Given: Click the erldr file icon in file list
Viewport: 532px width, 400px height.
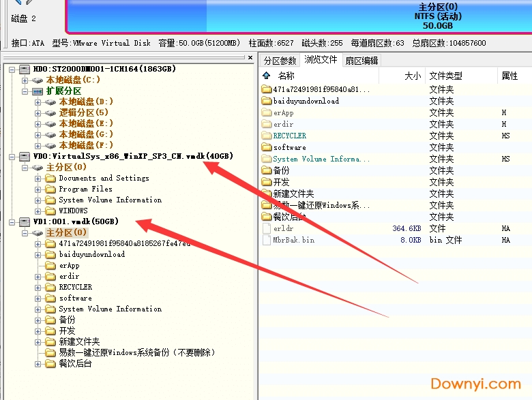Looking at the screenshot, I should pyautogui.click(x=267, y=228).
